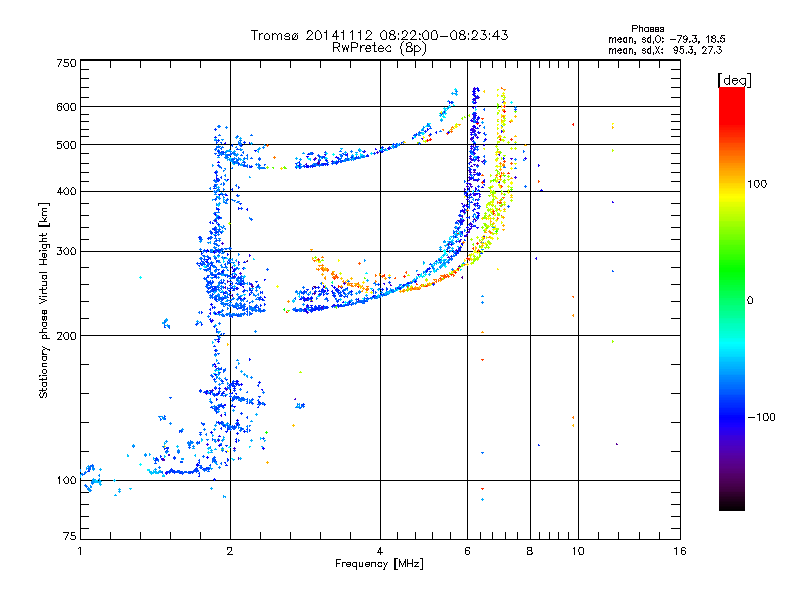Click the colorbar tick label '0'
Viewport: 800px width, 600px height.
(x=750, y=301)
